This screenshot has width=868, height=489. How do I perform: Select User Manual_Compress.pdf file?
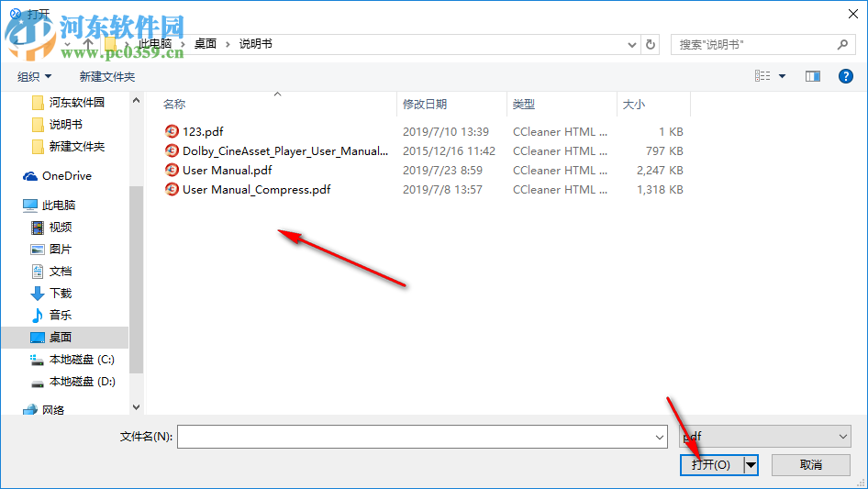pyautogui.click(x=256, y=190)
